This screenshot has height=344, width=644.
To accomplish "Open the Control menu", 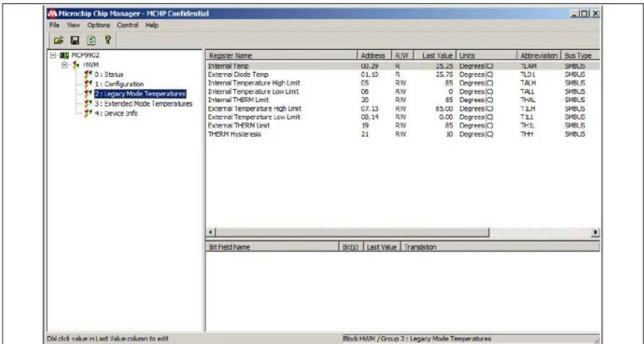I will (x=127, y=25).
